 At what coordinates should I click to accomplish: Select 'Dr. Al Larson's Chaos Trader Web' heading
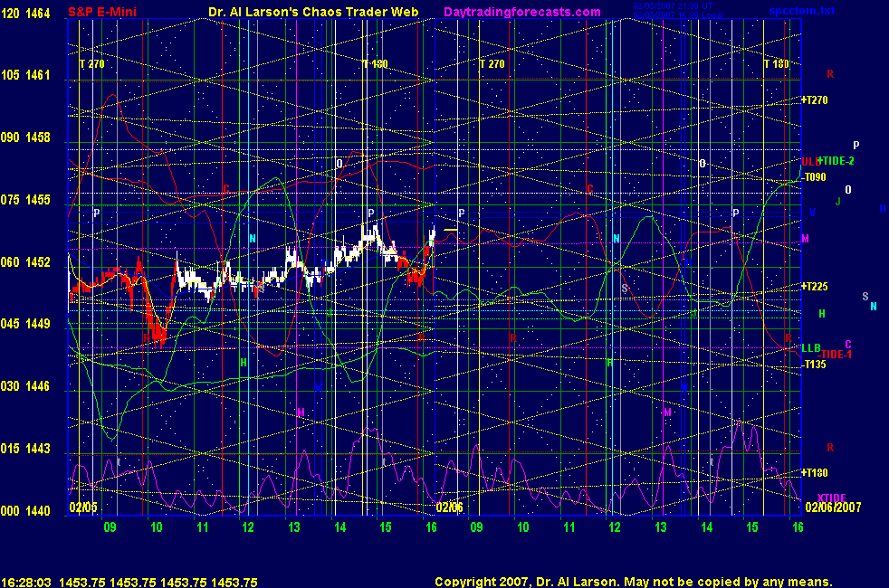pyautogui.click(x=313, y=12)
